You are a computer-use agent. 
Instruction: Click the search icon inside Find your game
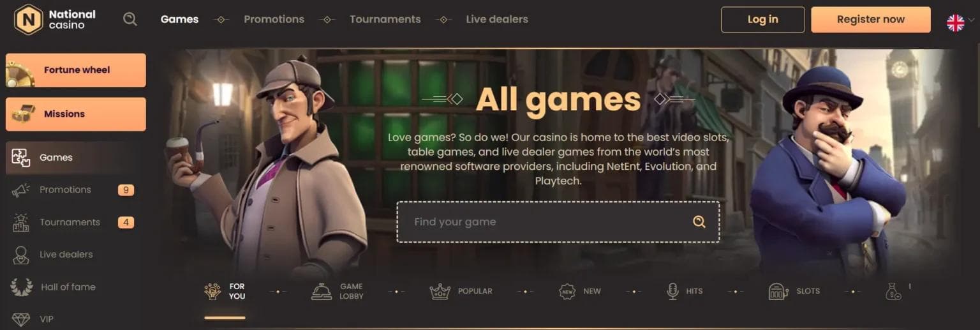[x=699, y=222]
